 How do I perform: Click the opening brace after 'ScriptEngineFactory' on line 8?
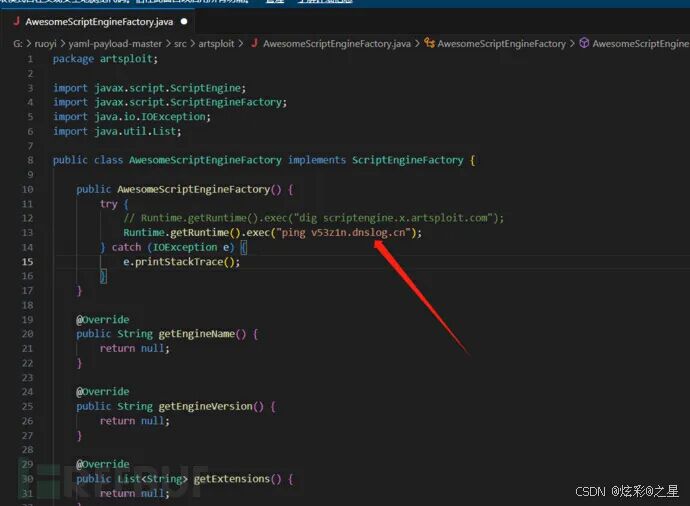click(472, 160)
